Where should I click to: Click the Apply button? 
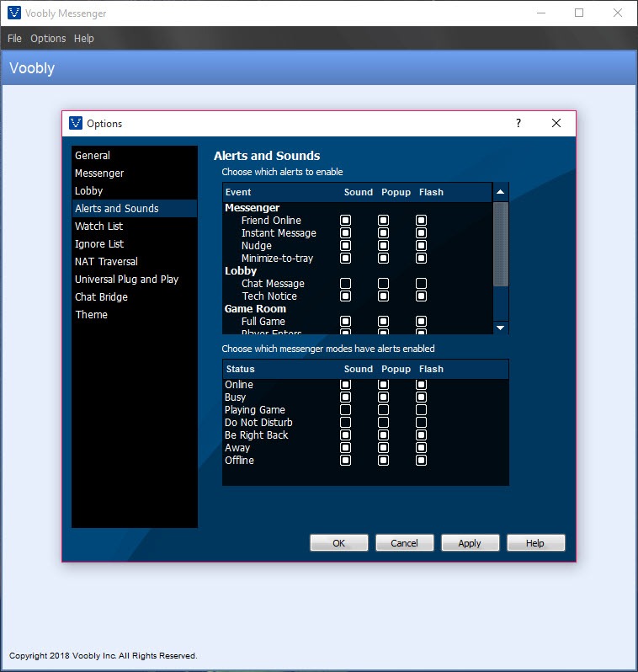[x=470, y=543]
